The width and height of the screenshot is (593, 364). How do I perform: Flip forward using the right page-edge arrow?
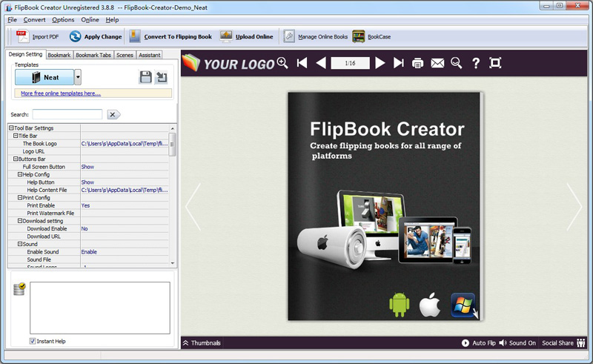[574, 207]
